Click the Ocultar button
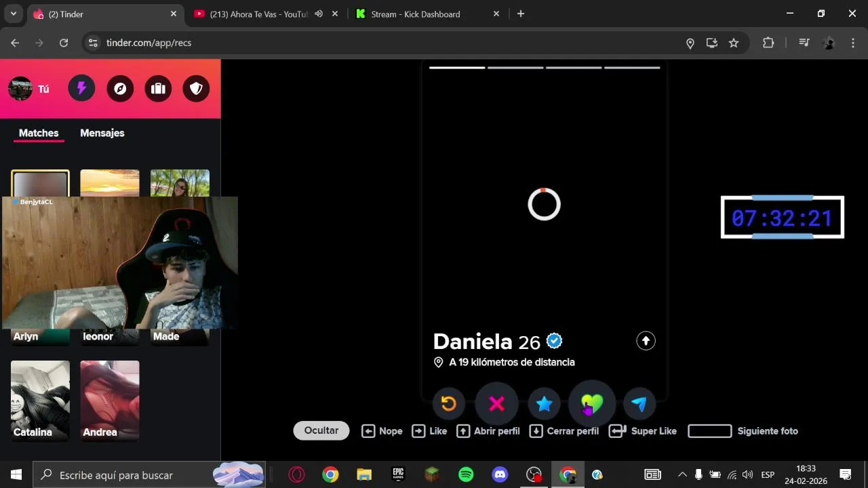This screenshot has width=868, height=488. pyautogui.click(x=321, y=430)
